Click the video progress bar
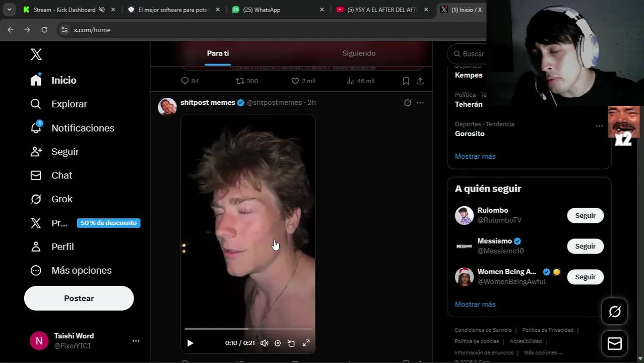This screenshot has height=363, width=644. [x=248, y=329]
